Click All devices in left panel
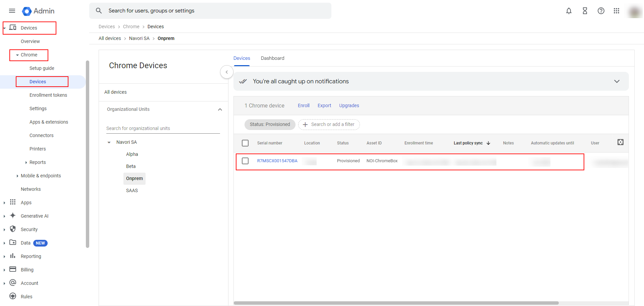The image size is (644, 306). tap(115, 92)
